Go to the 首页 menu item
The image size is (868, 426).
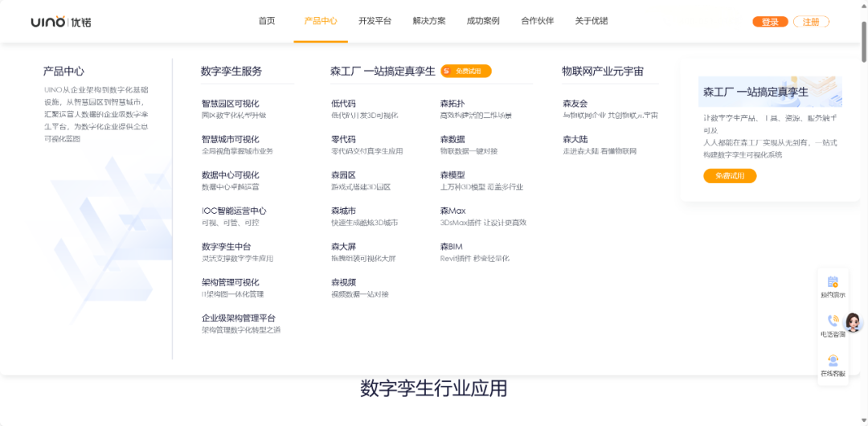[x=267, y=21]
